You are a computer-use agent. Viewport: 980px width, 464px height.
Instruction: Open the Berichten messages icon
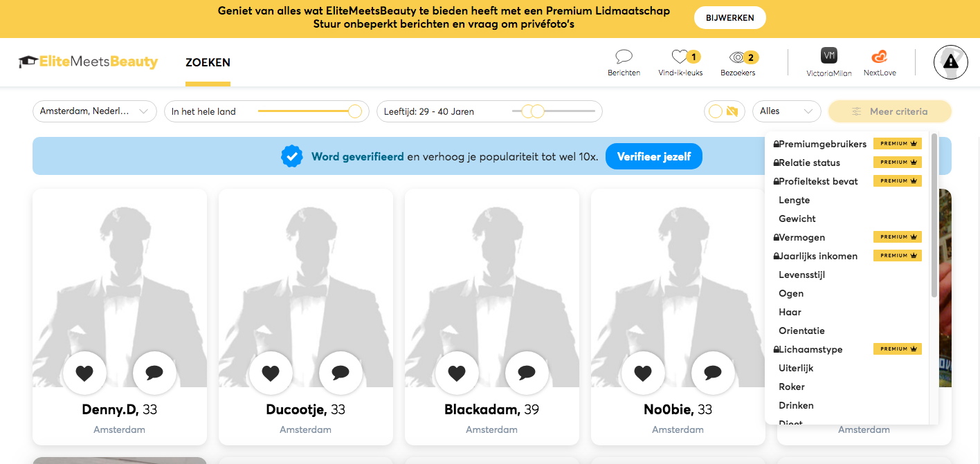[x=624, y=57]
